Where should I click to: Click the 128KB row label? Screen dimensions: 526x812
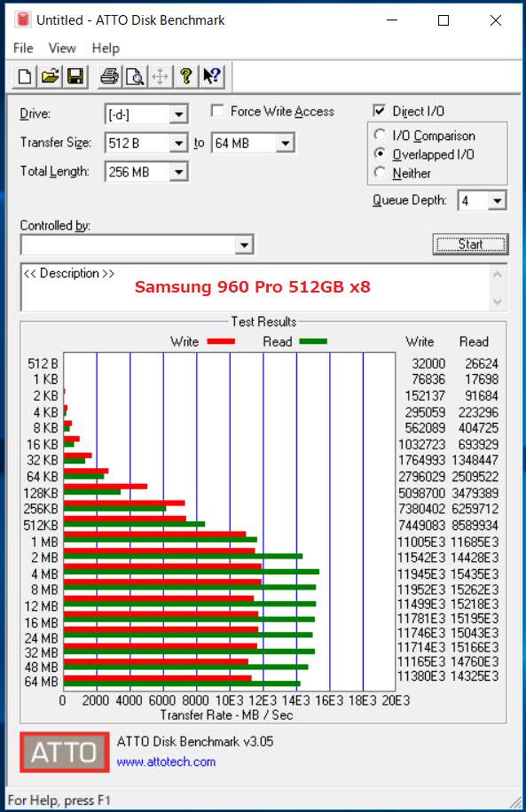41,493
